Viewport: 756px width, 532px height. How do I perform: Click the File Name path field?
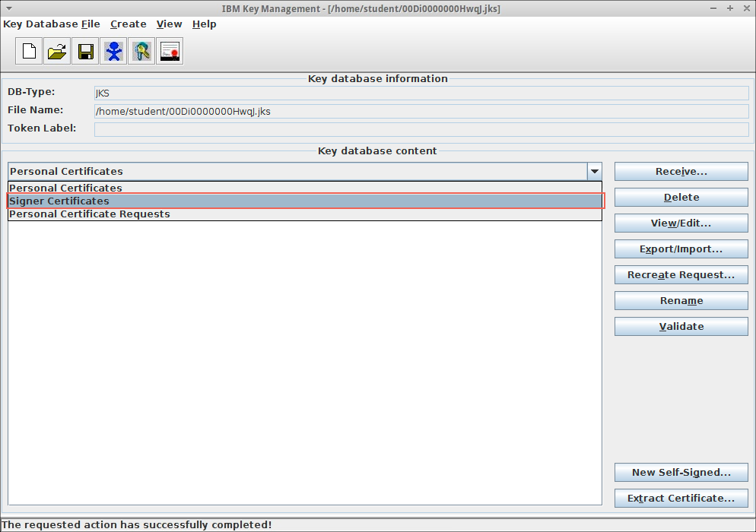pos(421,111)
